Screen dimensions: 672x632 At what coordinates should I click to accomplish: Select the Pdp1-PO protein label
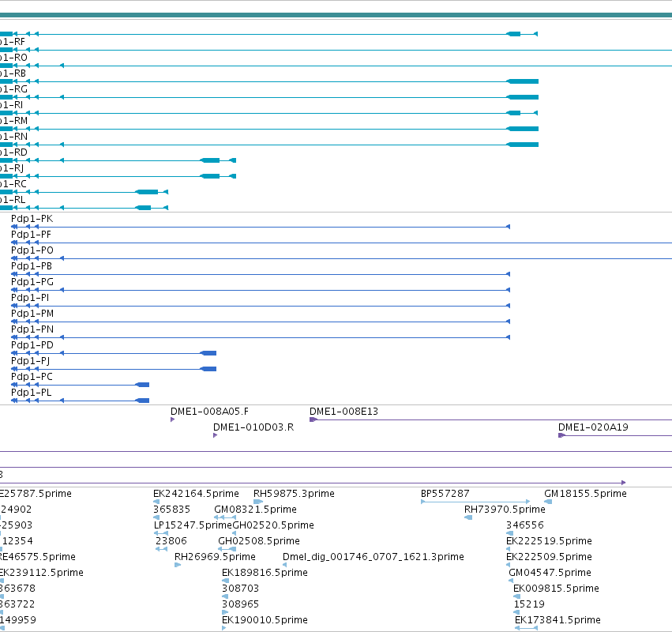32,250
